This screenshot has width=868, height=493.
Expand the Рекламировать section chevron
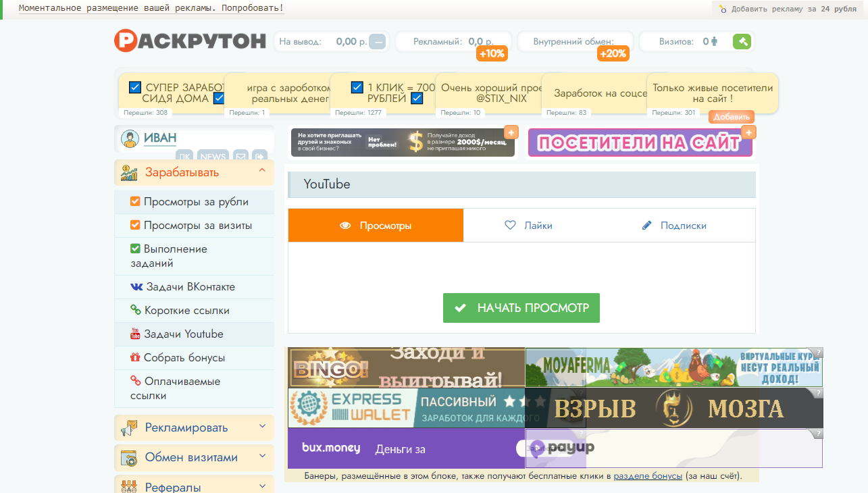[x=263, y=427]
